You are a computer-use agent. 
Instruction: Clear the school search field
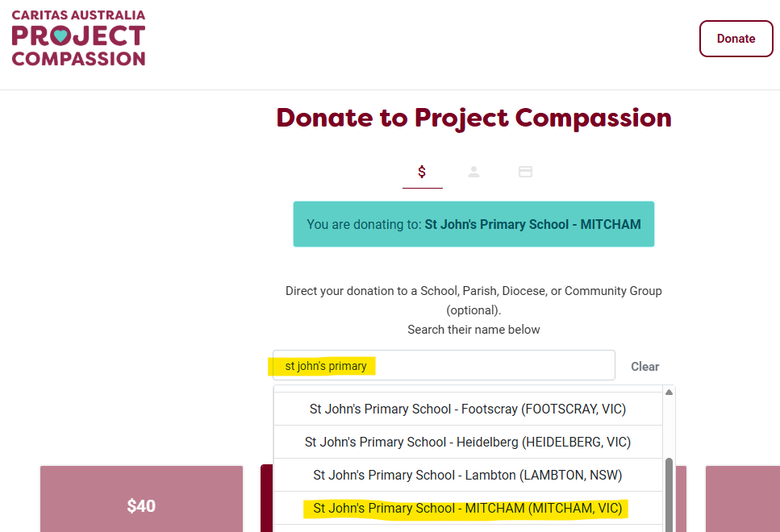(x=644, y=366)
